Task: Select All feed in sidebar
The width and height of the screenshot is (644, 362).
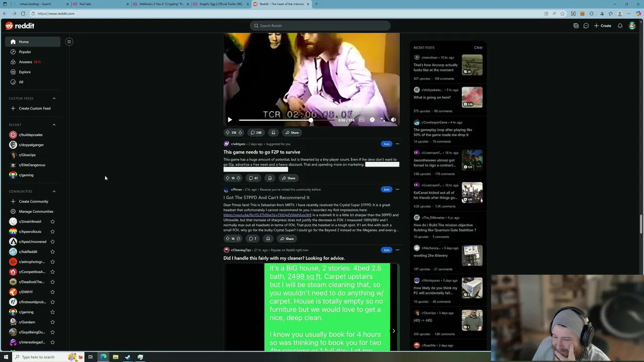Action: tap(33, 82)
